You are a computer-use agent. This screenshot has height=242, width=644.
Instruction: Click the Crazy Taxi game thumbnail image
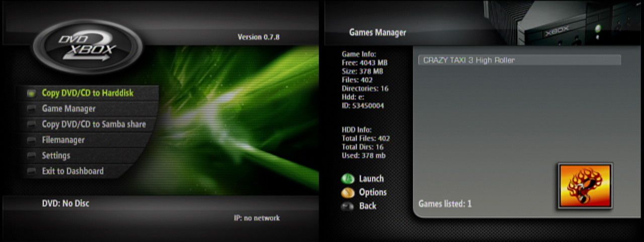pos(586,186)
